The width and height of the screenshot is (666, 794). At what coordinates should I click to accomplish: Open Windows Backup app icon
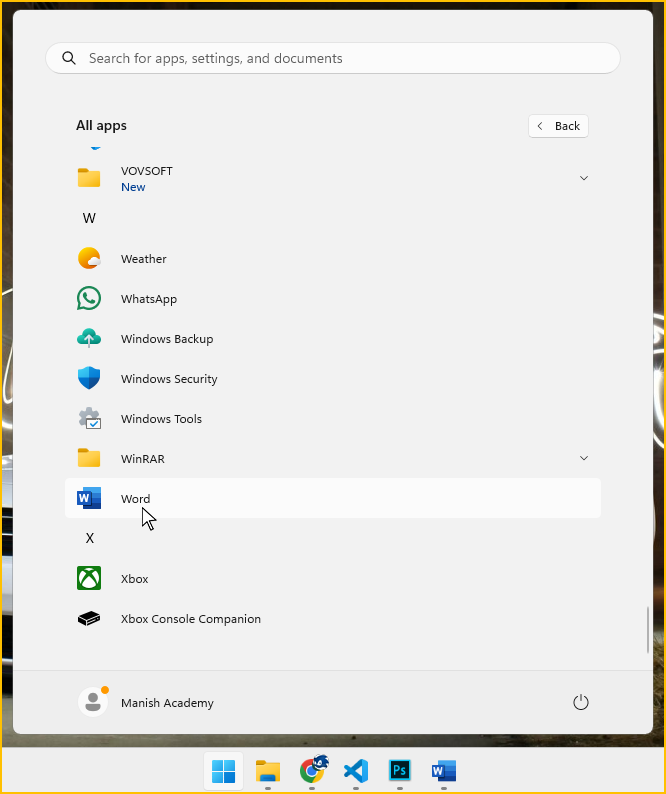(89, 339)
